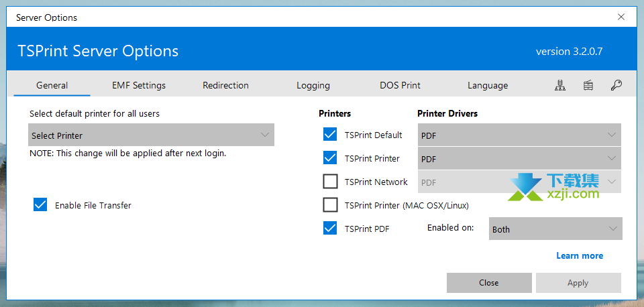
Task: Go to the Redirection tab
Action: (x=225, y=85)
